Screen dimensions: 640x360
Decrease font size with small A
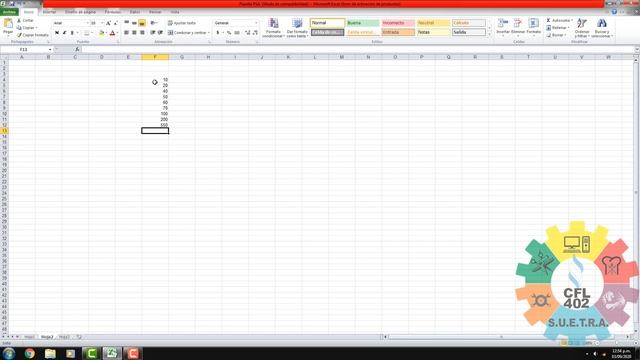coord(116,23)
